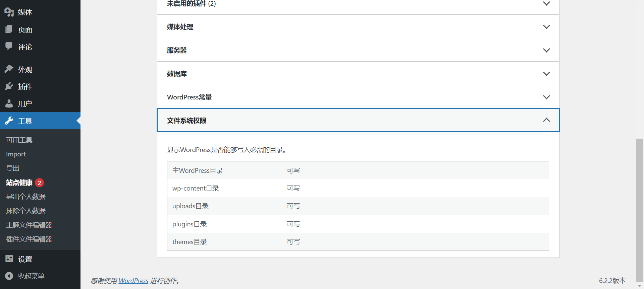
Task: Click the Users (用户) person icon
Action: (x=9, y=103)
